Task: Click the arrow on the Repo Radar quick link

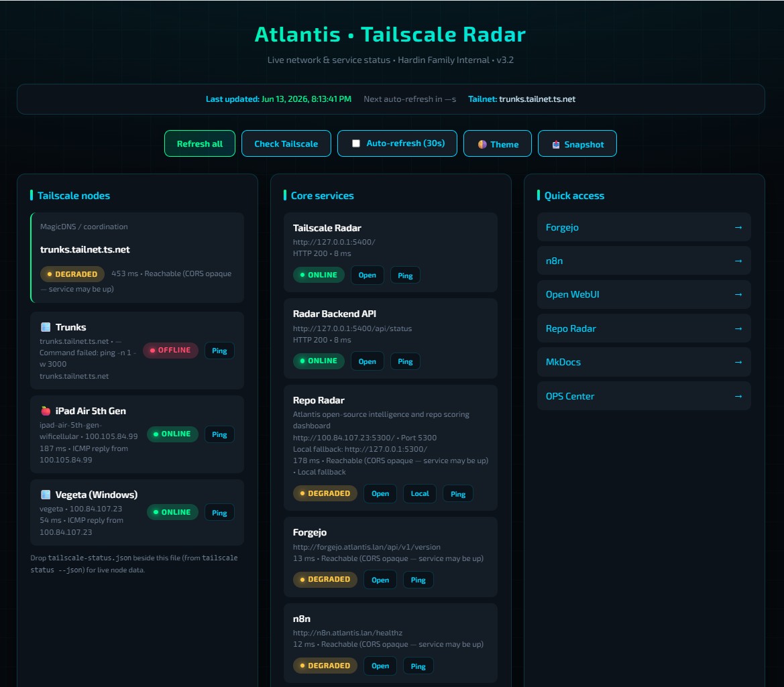Action: pos(738,328)
